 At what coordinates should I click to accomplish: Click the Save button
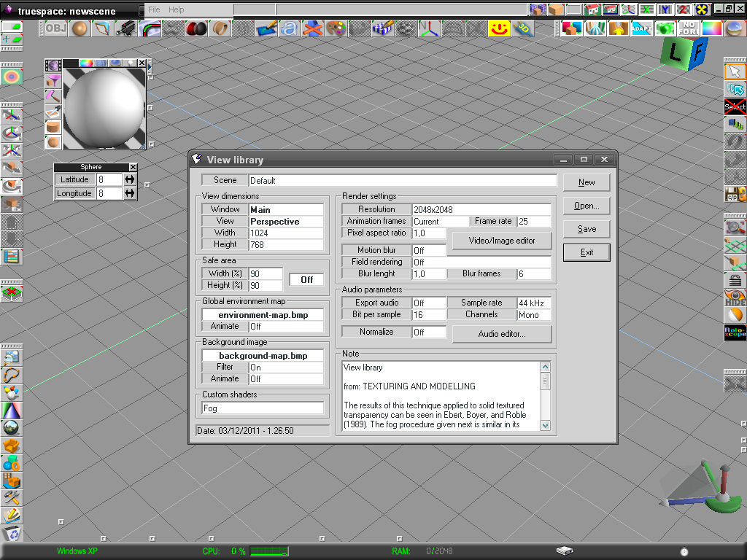pos(587,229)
